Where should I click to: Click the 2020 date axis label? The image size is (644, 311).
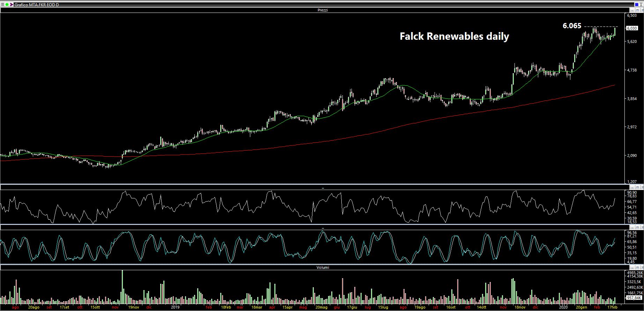pyautogui.click(x=563, y=307)
